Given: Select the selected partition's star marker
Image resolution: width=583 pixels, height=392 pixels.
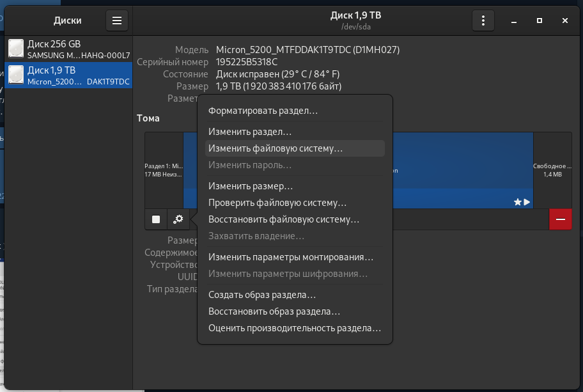Looking at the screenshot, I should 518,202.
